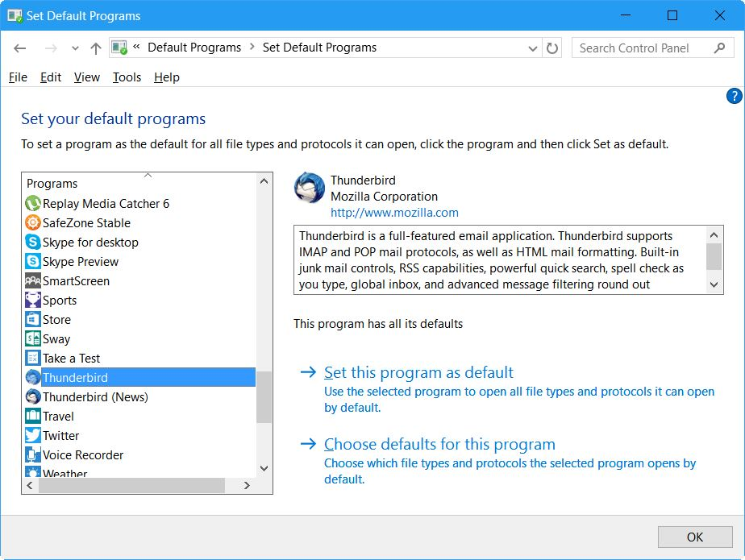Click the description box scroll up arrow
The image size is (745, 560).
click(x=714, y=234)
